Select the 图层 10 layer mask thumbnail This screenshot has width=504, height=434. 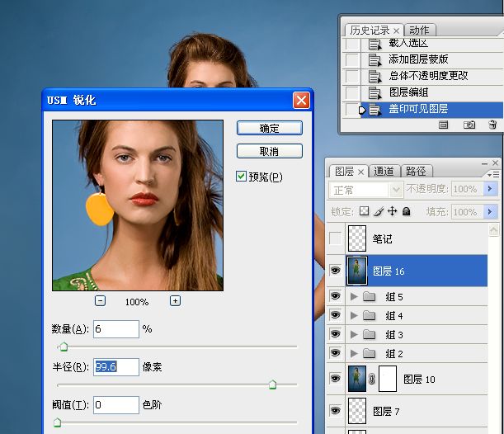388,379
